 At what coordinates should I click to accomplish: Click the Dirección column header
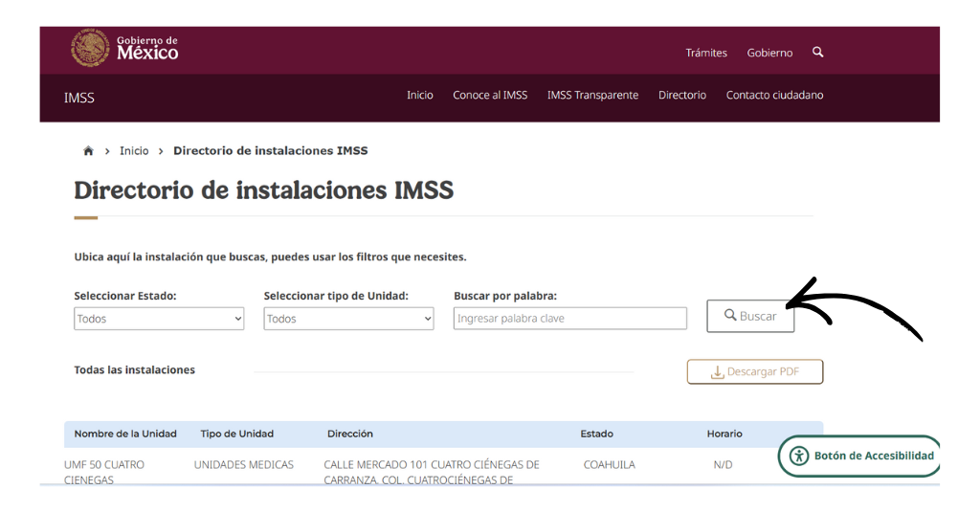(350, 434)
